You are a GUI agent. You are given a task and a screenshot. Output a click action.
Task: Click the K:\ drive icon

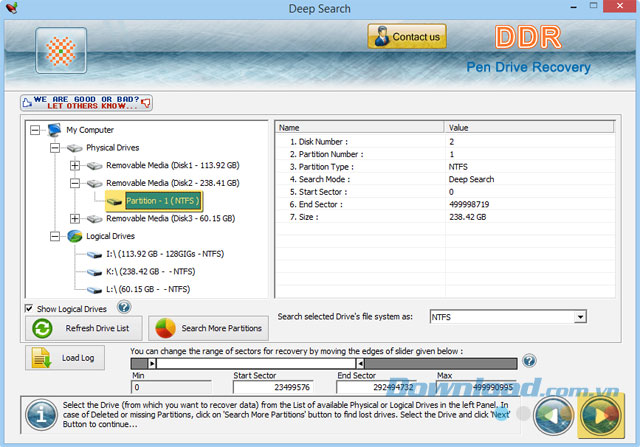tap(95, 272)
